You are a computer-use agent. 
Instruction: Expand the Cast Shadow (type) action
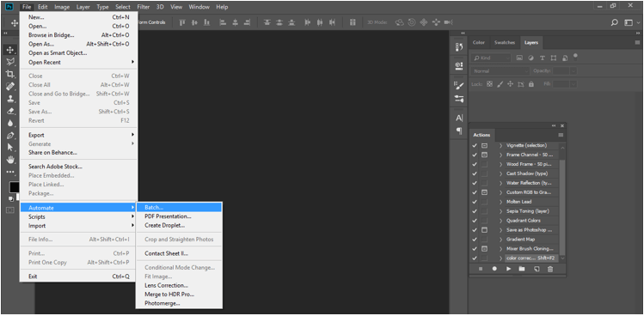pos(500,173)
